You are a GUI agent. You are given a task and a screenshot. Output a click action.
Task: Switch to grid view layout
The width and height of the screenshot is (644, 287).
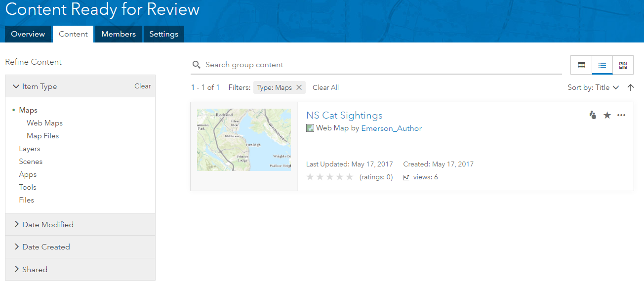pyautogui.click(x=623, y=65)
